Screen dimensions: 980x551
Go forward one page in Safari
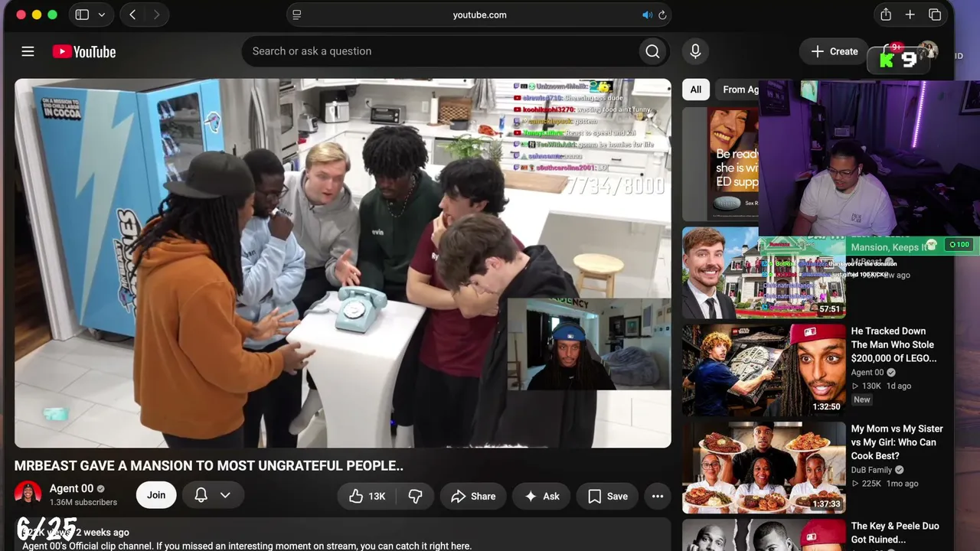[x=156, y=15]
